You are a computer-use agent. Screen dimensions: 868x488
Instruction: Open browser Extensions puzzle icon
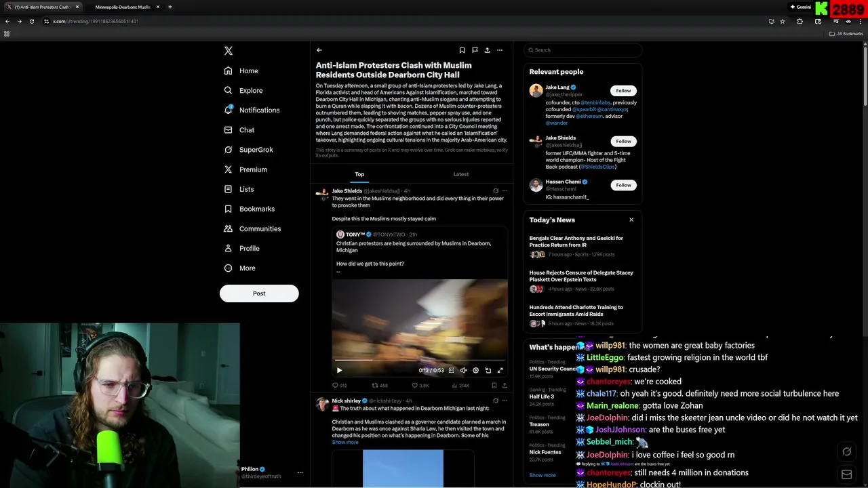(800, 21)
